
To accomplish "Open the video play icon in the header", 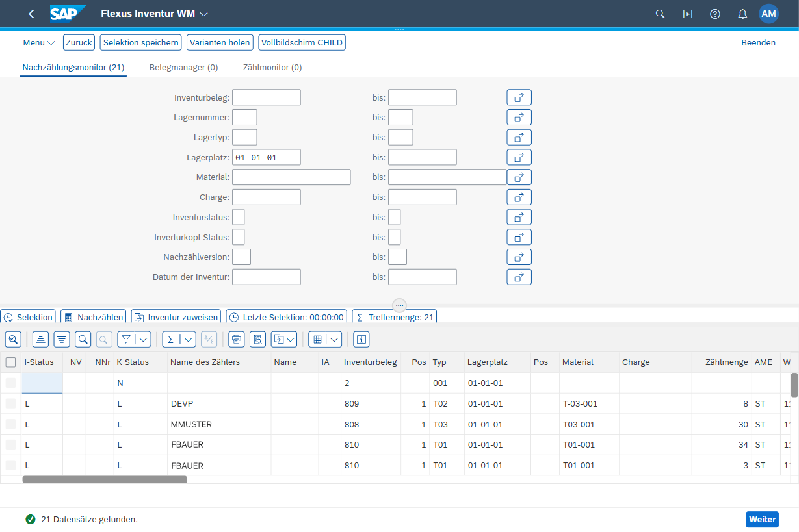I will click(x=688, y=14).
